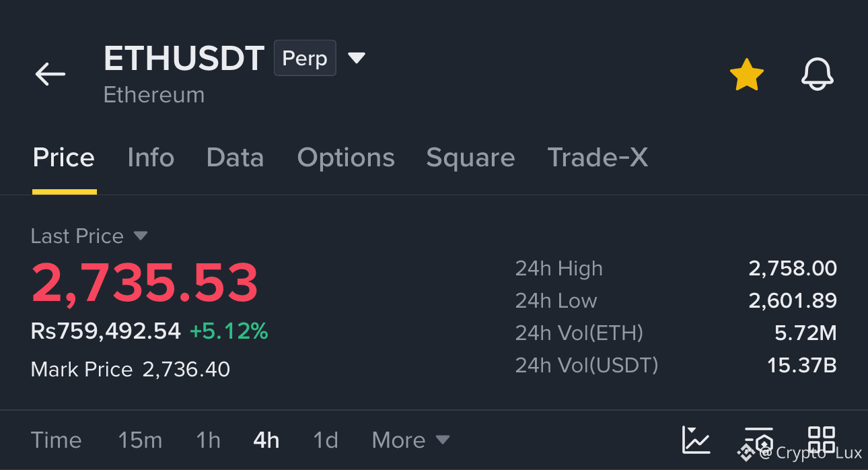The height and width of the screenshot is (470, 868).
Task: Switch to the Data tab
Action: [235, 158]
